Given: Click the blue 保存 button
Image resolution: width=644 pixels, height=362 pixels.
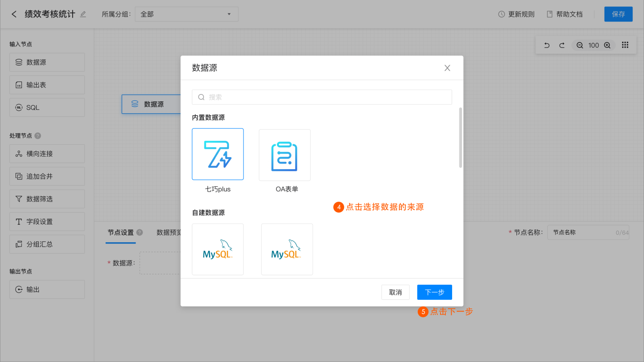Looking at the screenshot, I should (x=618, y=14).
